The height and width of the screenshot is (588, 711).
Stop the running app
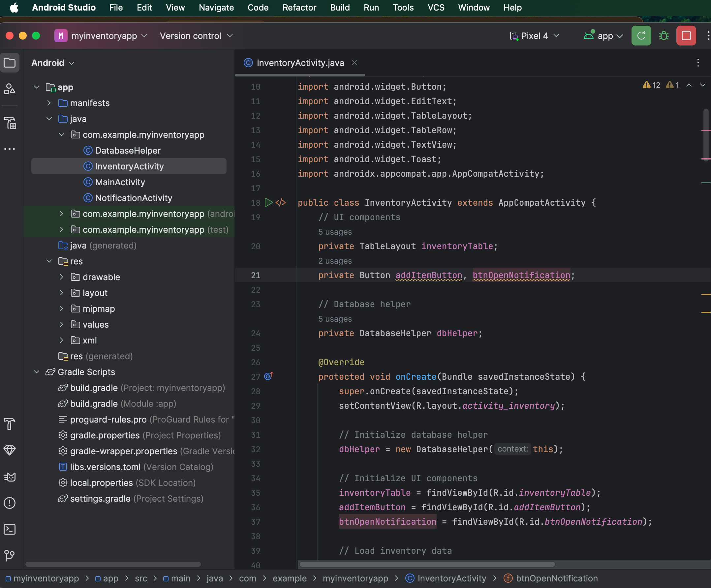pyautogui.click(x=686, y=36)
